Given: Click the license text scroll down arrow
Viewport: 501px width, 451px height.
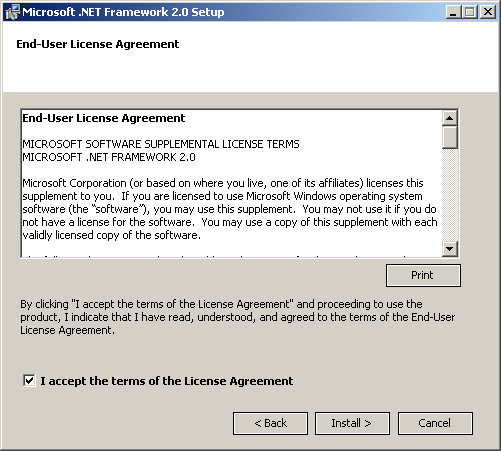Looking at the screenshot, I should (450, 249).
